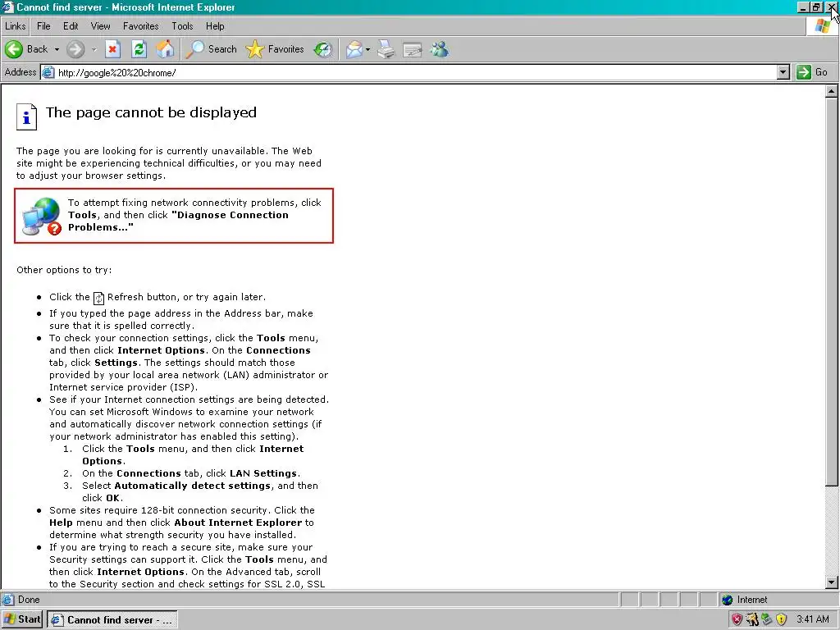Open the Favorites menu
840x630 pixels.
tap(141, 26)
